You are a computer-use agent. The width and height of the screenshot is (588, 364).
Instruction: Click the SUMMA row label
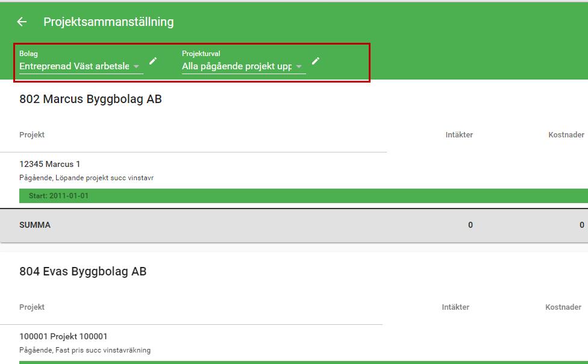click(35, 225)
